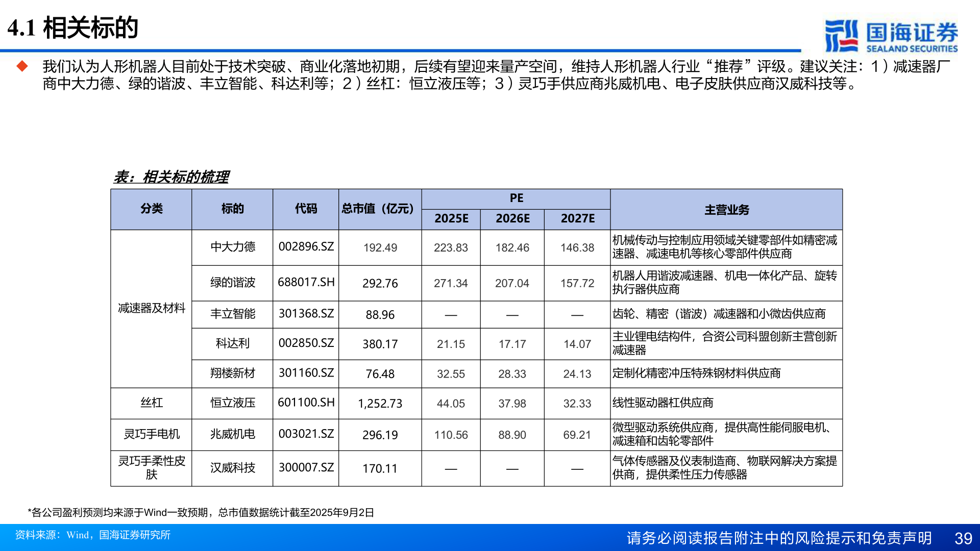This screenshot has width=980, height=551.
Task: Select the 主营业务 column header
Action: click(727, 210)
